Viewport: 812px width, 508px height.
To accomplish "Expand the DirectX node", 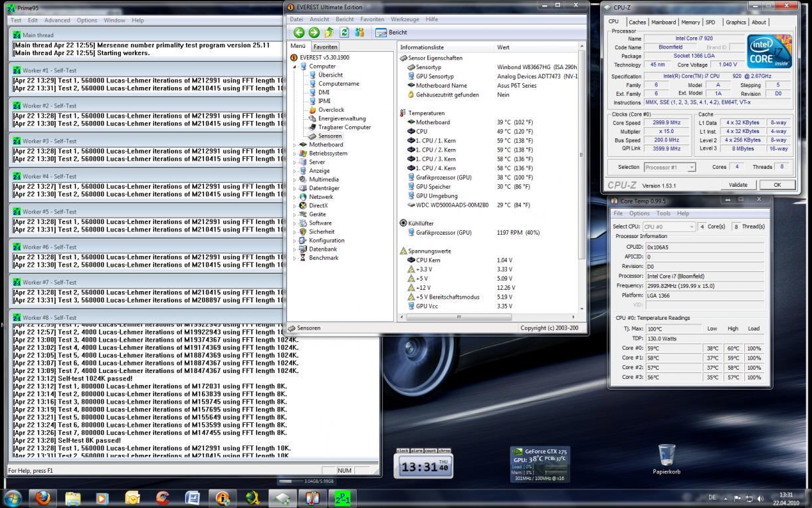I will point(295,205).
